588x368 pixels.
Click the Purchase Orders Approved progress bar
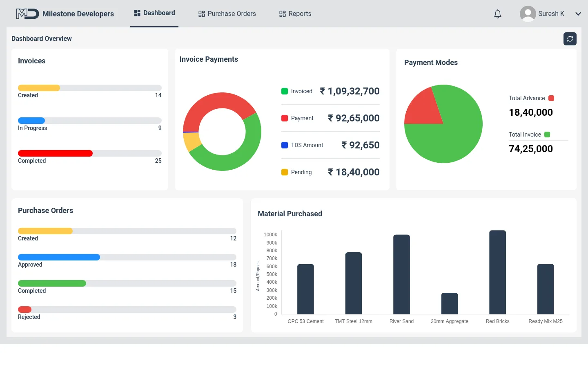127,257
